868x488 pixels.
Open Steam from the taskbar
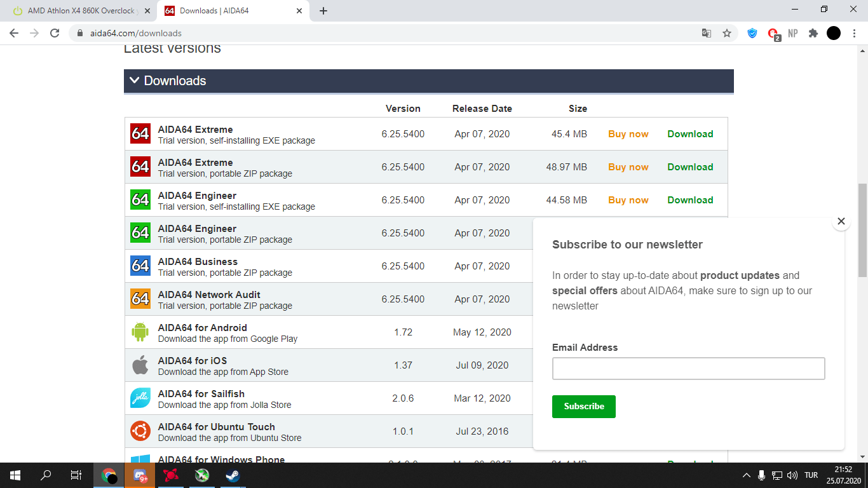(x=232, y=475)
